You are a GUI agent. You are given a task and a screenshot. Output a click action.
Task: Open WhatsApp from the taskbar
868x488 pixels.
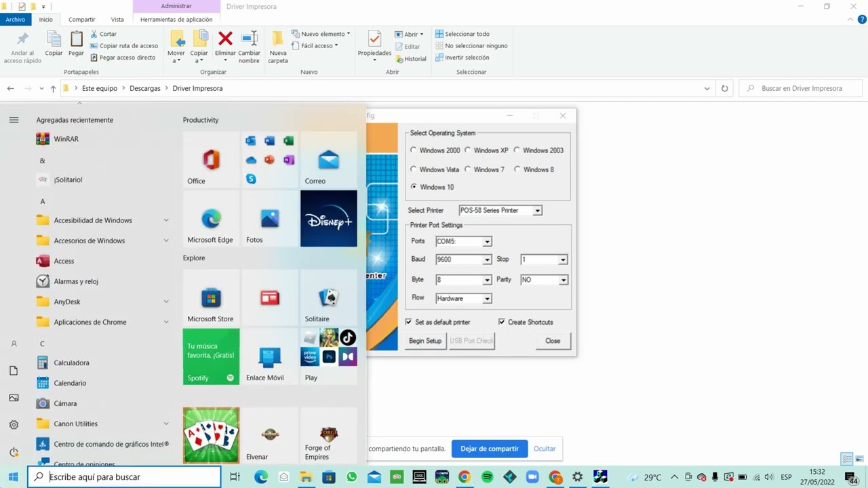[x=351, y=477]
